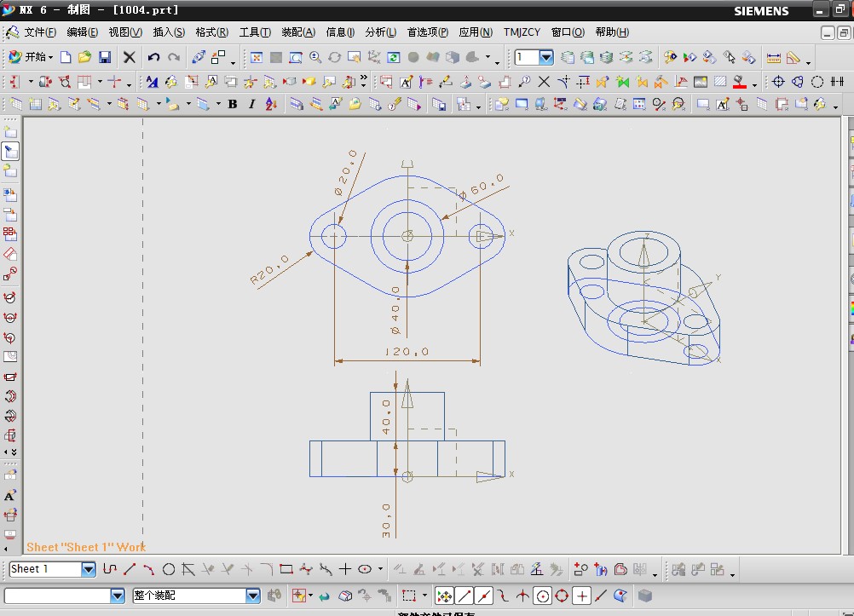Open an existing file via folder icon

(84, 57)
